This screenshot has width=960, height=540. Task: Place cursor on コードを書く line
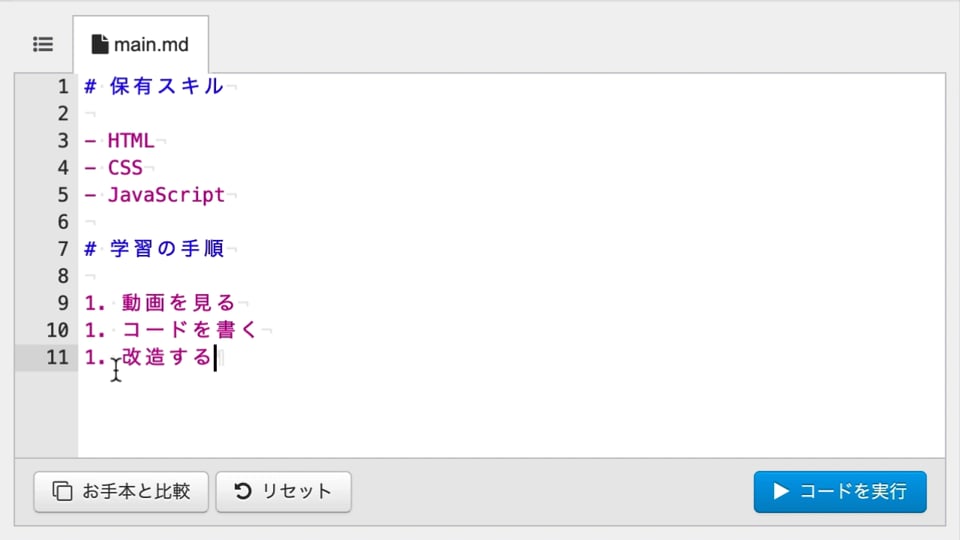click(190, 330)
